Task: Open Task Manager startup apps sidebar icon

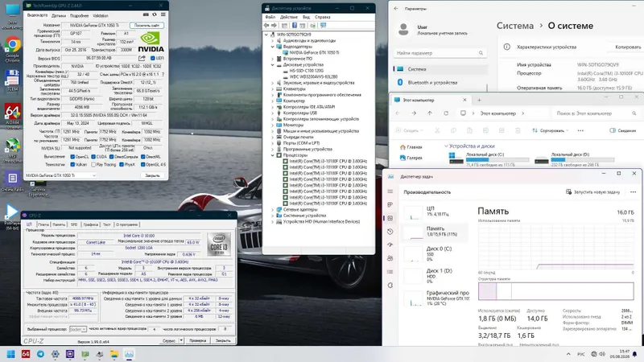Action: 390,245
